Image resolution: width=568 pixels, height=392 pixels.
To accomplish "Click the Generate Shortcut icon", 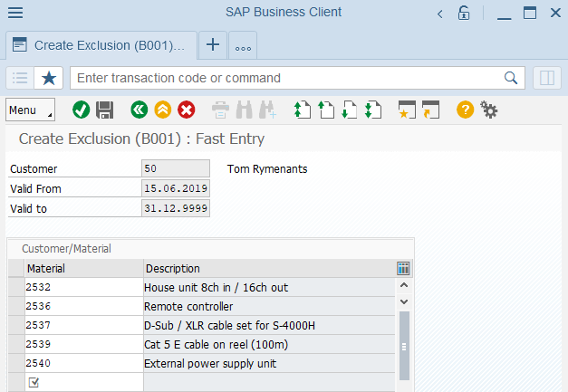I will [x=430, y=110].
